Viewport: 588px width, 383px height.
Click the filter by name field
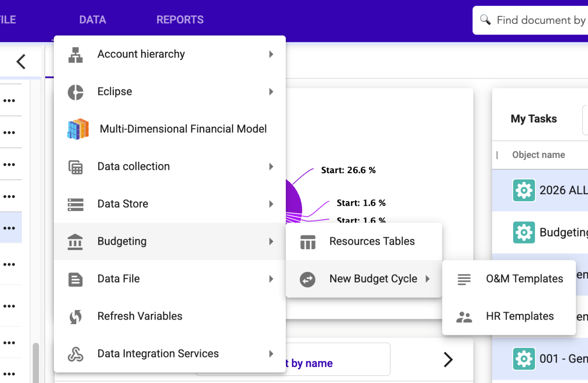pyautogui.click(x=337, y=360)
